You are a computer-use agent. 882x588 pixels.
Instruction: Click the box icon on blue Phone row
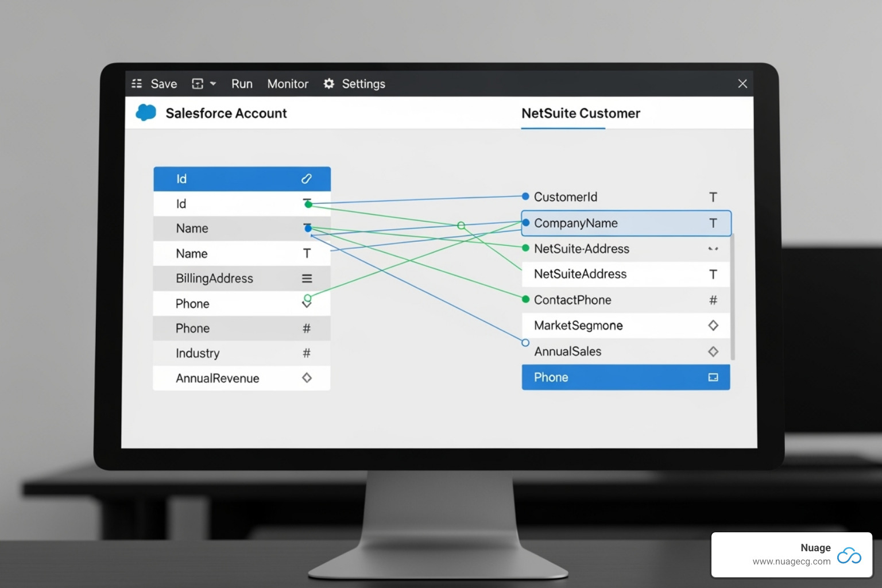coord(713,377)
